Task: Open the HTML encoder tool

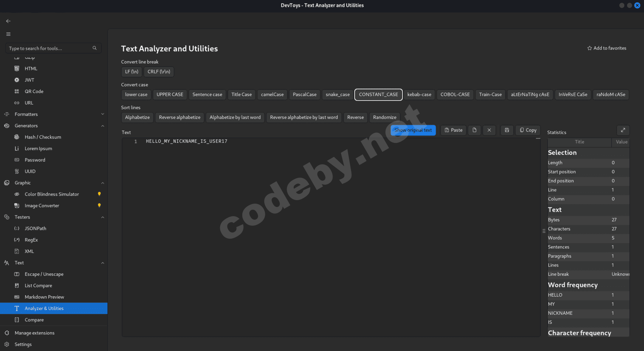Action: [x=54, y=68]
